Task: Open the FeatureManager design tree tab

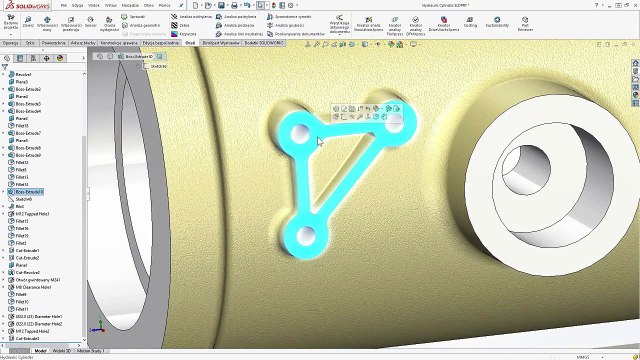Action: click(7, 58)
